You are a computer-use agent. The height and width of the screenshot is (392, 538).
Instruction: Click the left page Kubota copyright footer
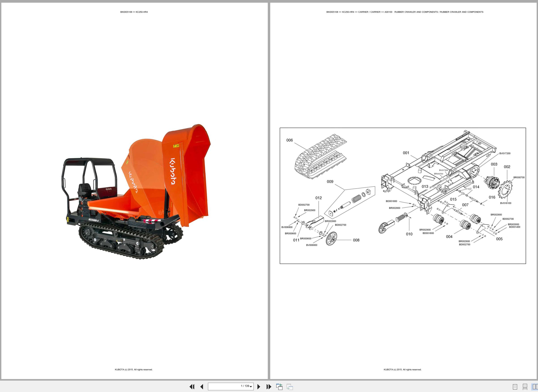[x=134, y=370]
